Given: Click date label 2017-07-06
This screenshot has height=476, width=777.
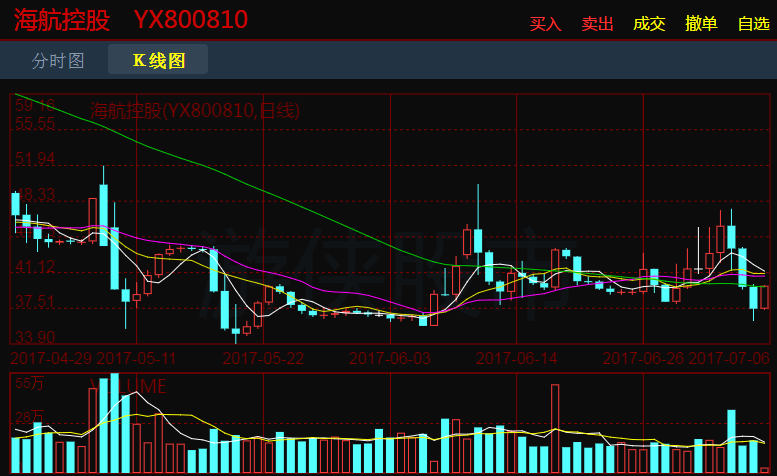Looking at the screenshot, I should [729, 358].
